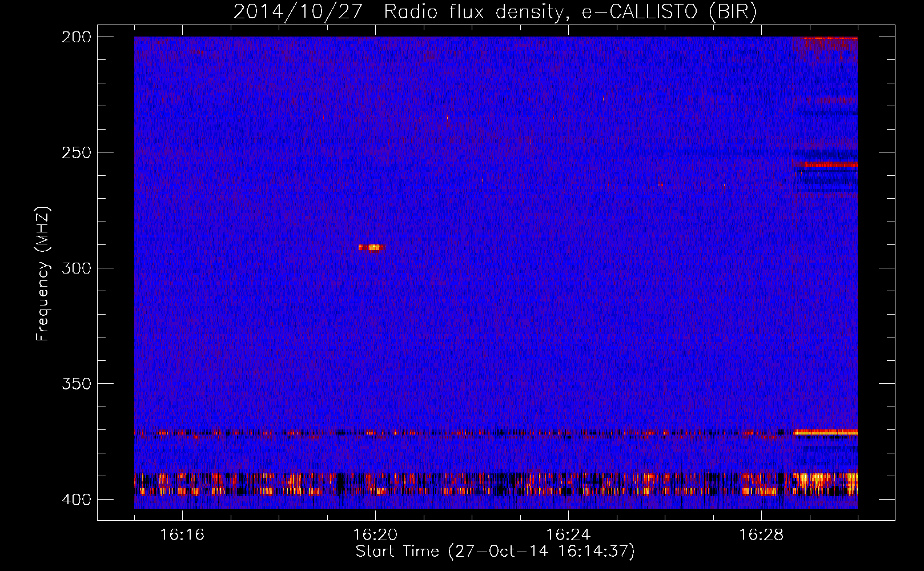
Task: Click the 200 frequency tick label
Action: click(77, 37)
